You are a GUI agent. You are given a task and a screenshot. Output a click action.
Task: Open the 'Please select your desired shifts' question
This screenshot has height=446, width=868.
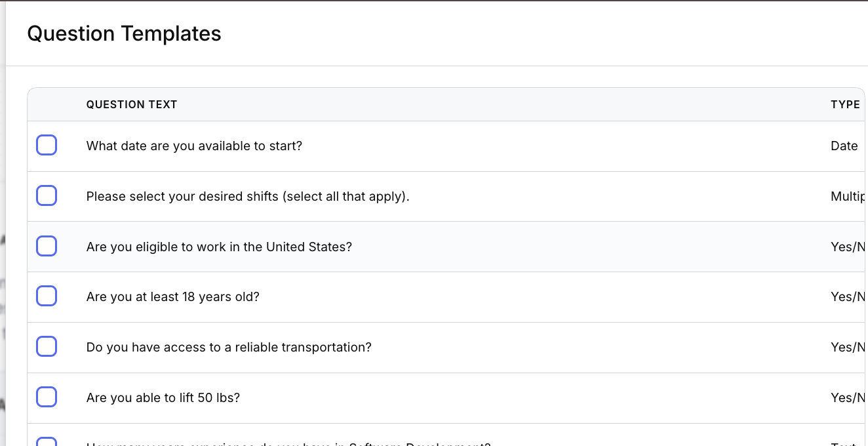[248, 196]
